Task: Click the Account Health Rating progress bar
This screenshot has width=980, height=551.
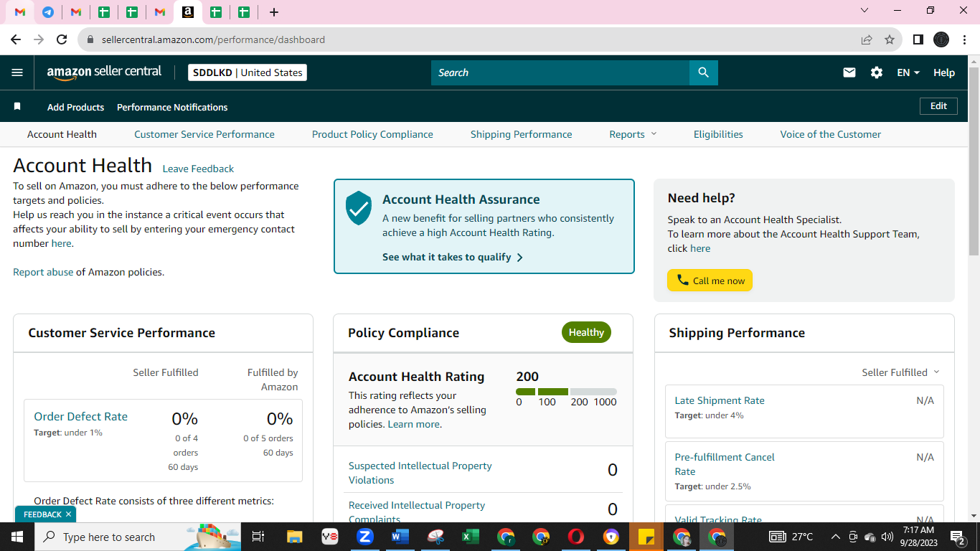Action: [566, 392]
